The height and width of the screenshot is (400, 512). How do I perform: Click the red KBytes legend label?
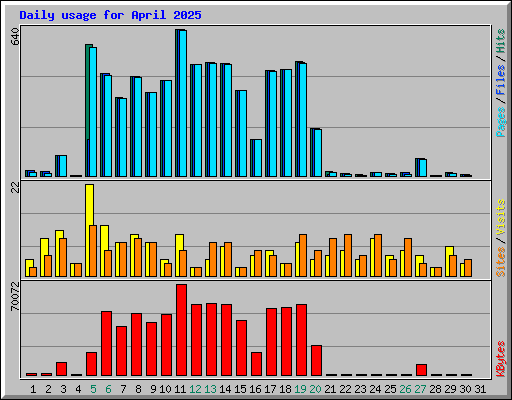click(x=500, y=359)
